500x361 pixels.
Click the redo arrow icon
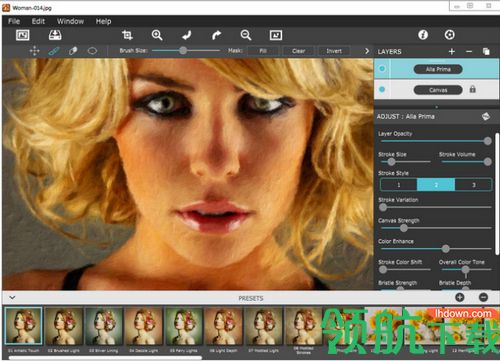[x=216, y=35]
